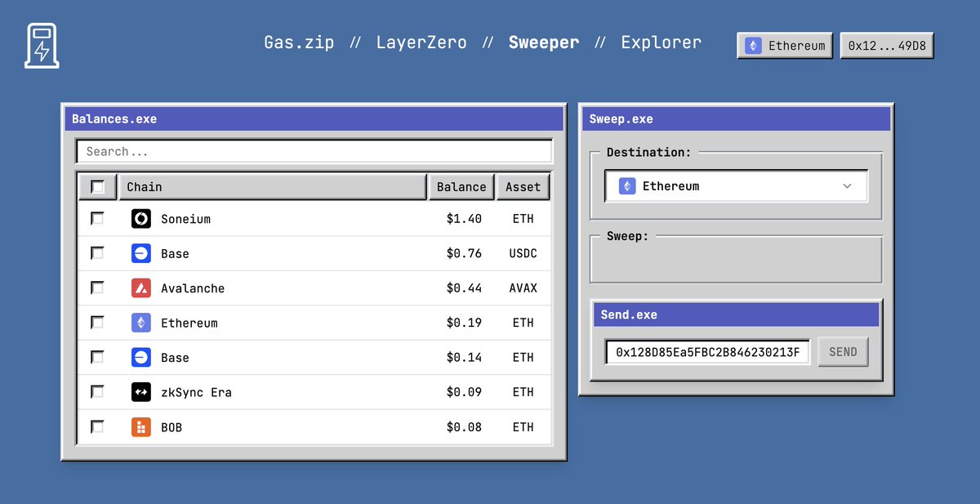This screenshot has width=980, height=504.
Task: Click the Base icon in the USDC row
Action: pos(141,253)
